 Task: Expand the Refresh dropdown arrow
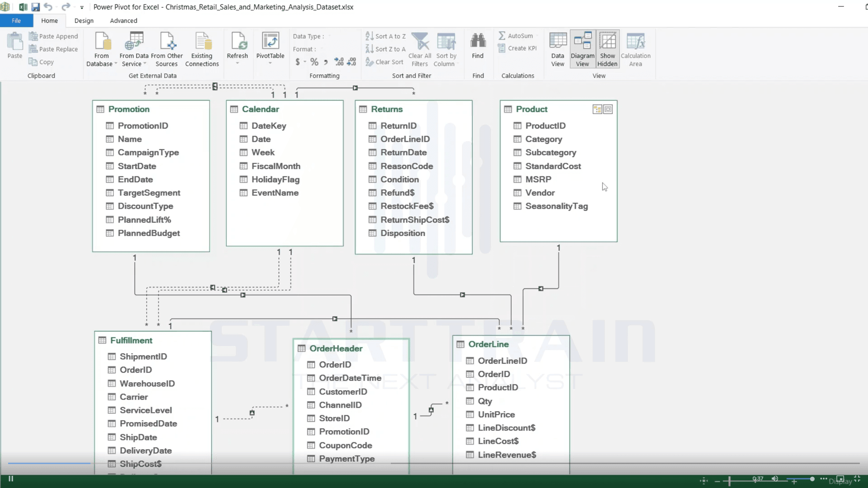click(237, 63)
